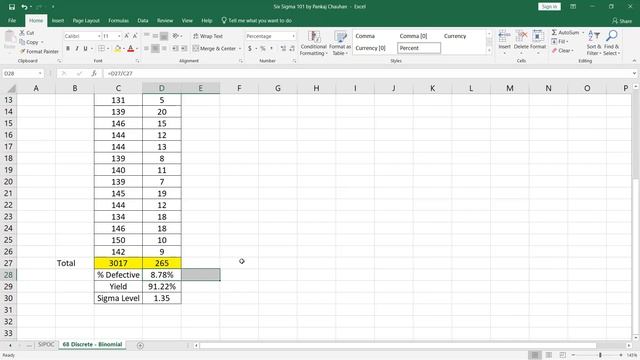Click Tell me what you want to do

(256, 20)
